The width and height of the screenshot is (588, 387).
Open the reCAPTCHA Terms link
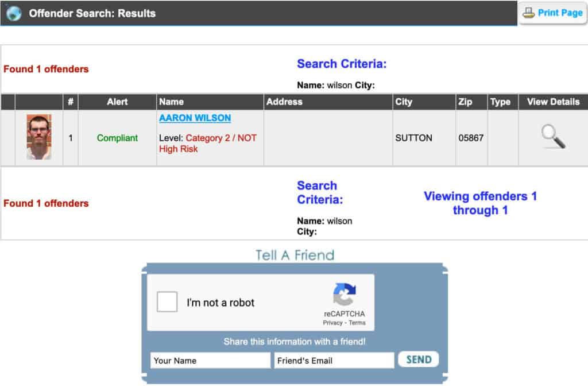tap(357, 323)
